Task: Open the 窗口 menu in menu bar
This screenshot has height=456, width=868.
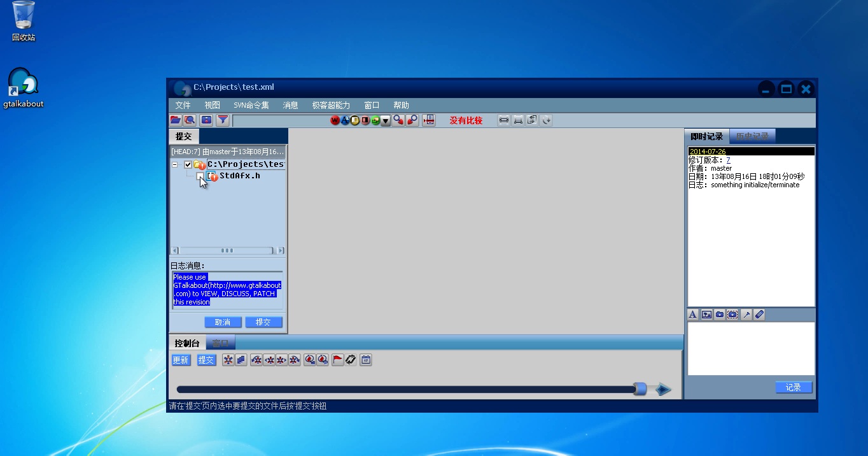Action: pos(372,106)
